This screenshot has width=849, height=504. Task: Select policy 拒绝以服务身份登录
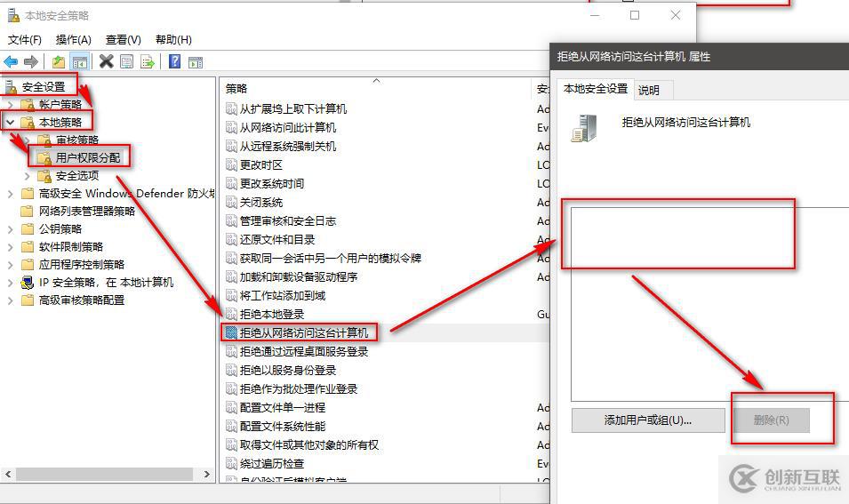click(x=287, y=371)
